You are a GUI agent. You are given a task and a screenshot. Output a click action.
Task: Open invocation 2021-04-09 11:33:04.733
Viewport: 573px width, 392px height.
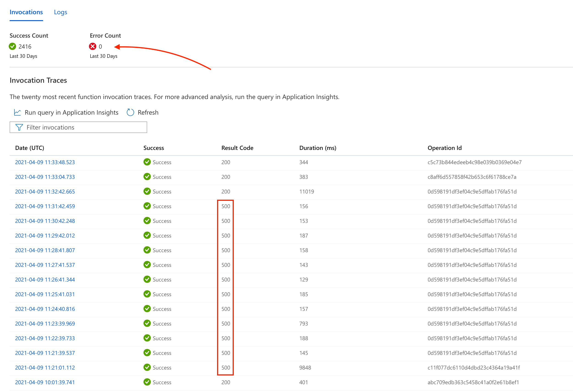(x=45, y=177)
